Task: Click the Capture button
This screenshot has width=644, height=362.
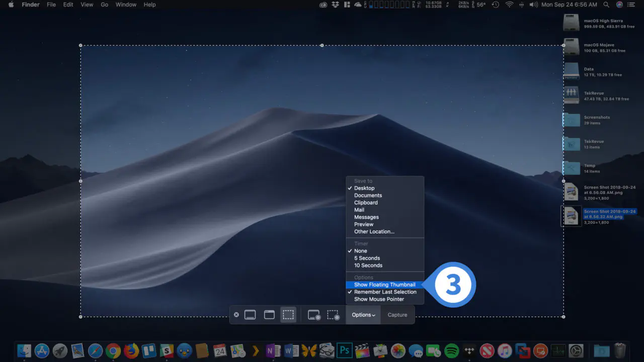Action: 397,315
